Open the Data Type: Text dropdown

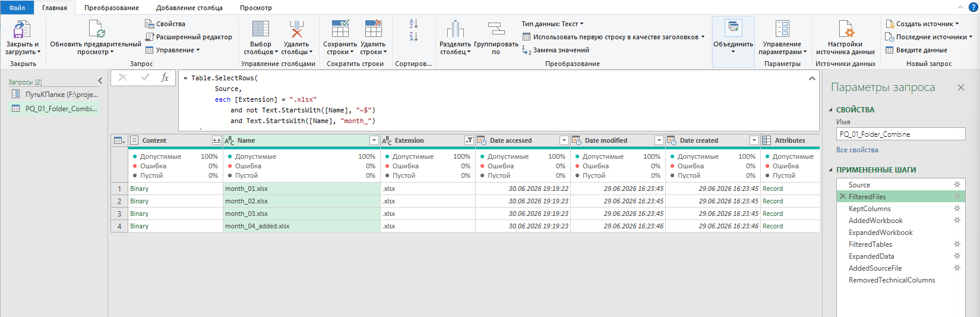point(552,24)
